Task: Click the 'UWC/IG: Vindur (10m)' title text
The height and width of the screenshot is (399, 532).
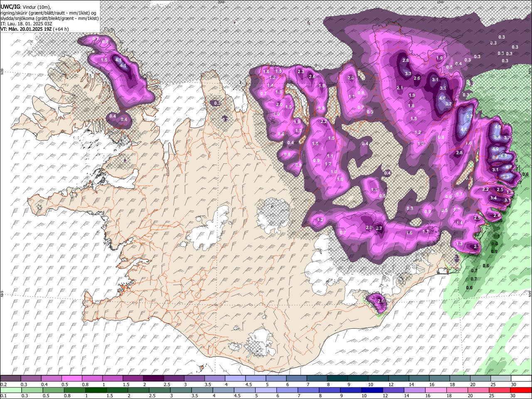Action: 25,7
